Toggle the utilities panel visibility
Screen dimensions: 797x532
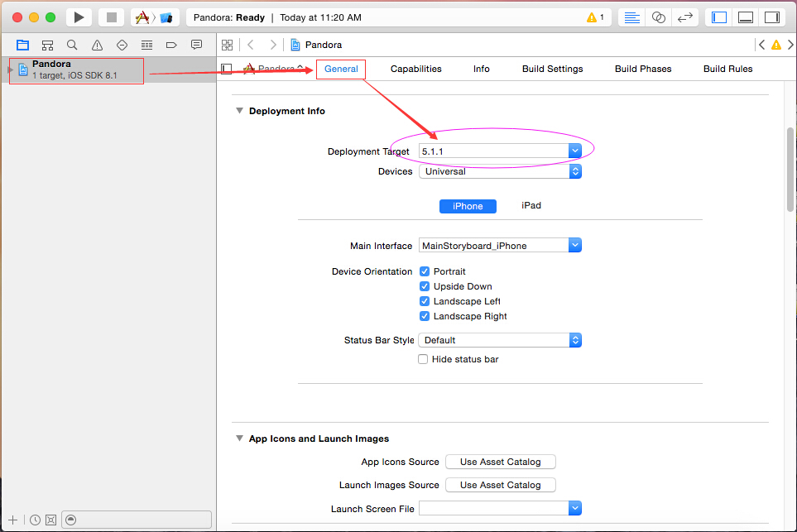(772, 17)
